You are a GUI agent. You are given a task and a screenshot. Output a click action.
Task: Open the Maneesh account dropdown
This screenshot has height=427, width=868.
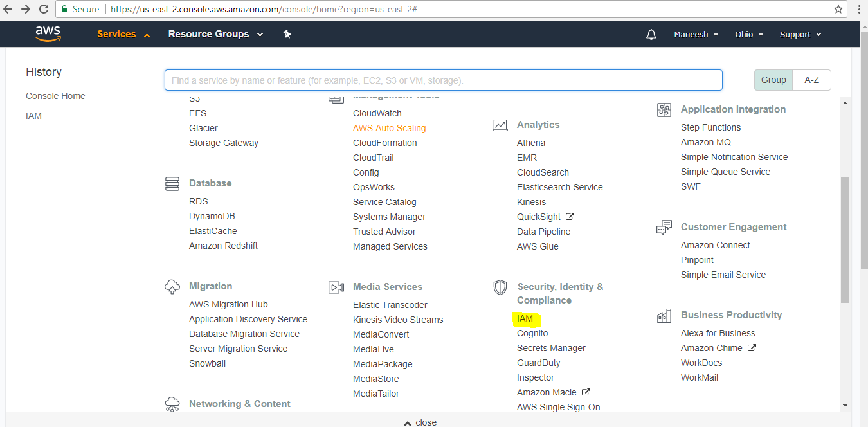[x=696, y=35]
